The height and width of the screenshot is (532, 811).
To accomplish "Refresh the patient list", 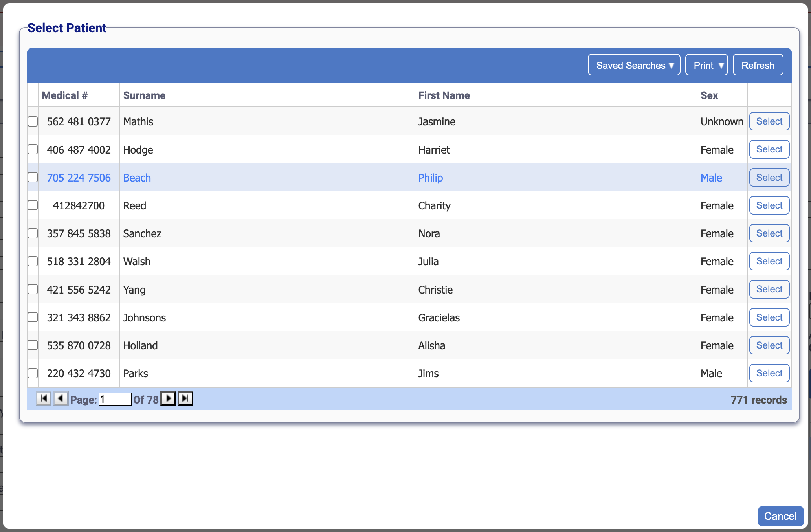I will point(758,65).
